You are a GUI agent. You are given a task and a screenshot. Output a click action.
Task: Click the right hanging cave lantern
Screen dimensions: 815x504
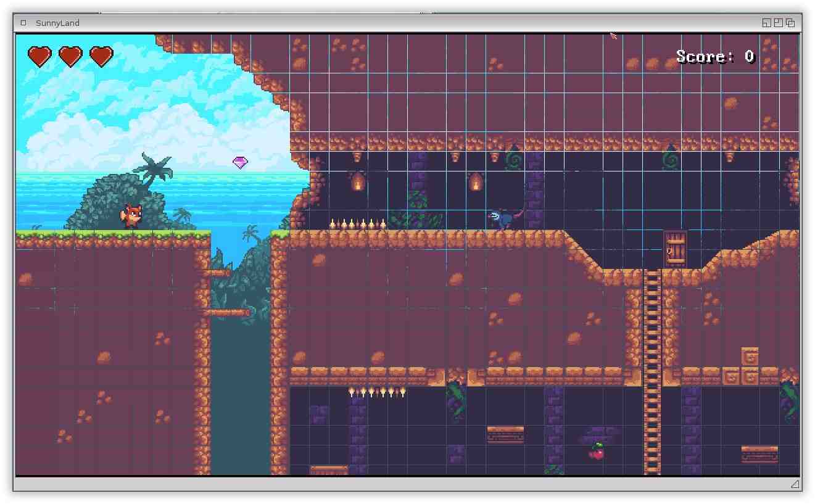tap(476, 181)
